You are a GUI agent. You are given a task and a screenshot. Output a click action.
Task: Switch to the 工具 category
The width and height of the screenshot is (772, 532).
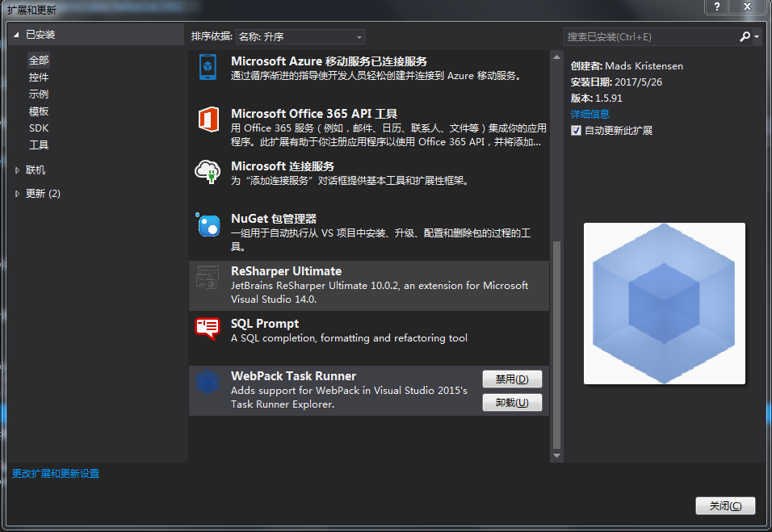pyautogui.click(x=38, y=145)
